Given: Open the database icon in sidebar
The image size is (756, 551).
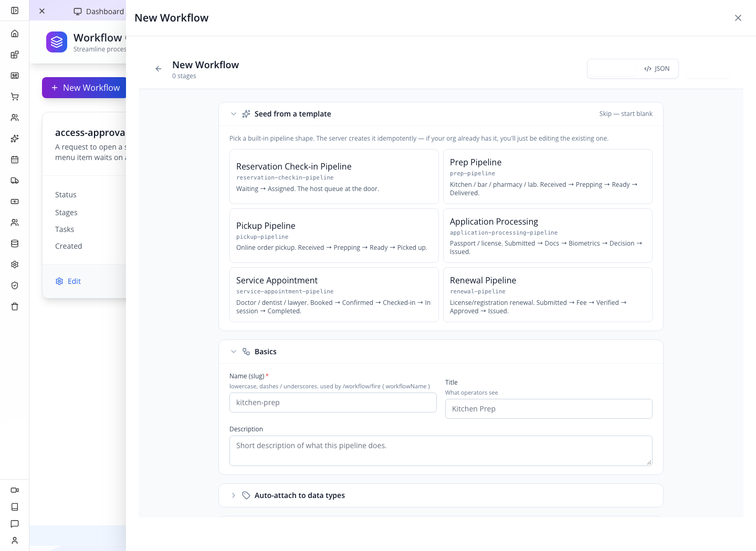Looking at the screenshot, I should click(15, 243).
